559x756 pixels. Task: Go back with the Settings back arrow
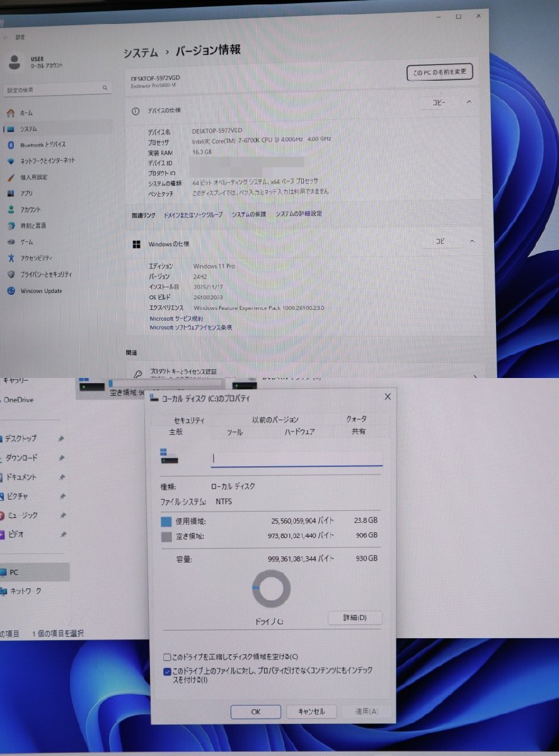coord(6,37)
